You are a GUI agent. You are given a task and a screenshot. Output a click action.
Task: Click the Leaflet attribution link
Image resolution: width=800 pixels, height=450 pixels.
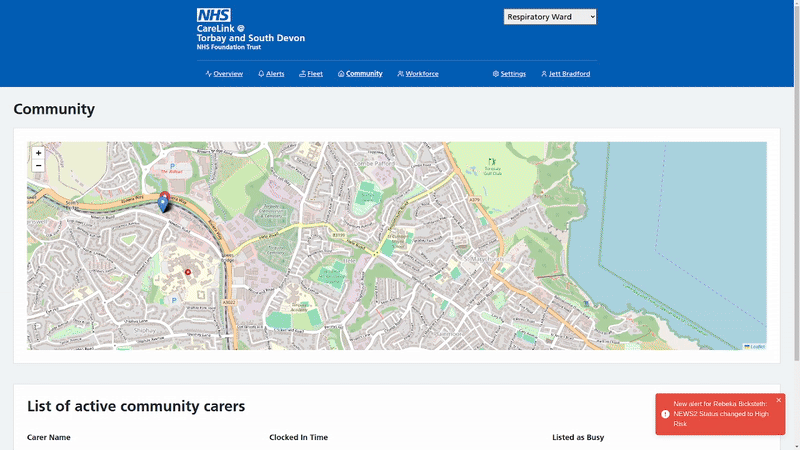757,346
